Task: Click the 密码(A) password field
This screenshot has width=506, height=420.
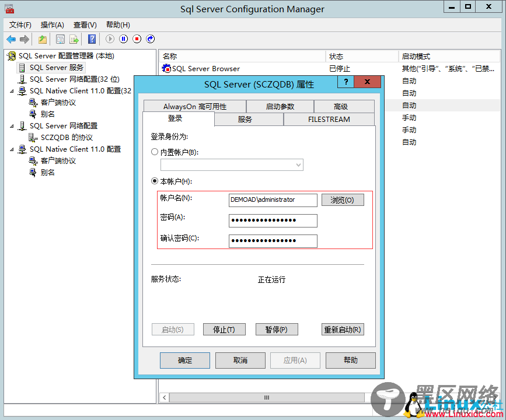Action: 273,220
